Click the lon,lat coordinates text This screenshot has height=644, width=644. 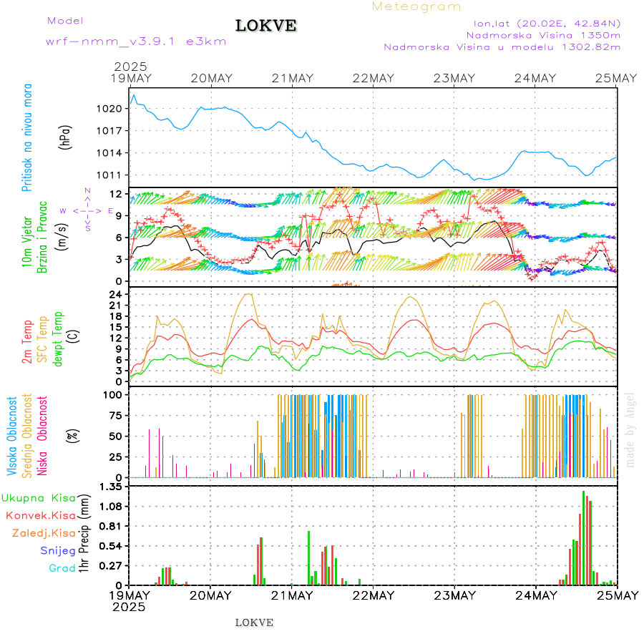click(542, 23)
